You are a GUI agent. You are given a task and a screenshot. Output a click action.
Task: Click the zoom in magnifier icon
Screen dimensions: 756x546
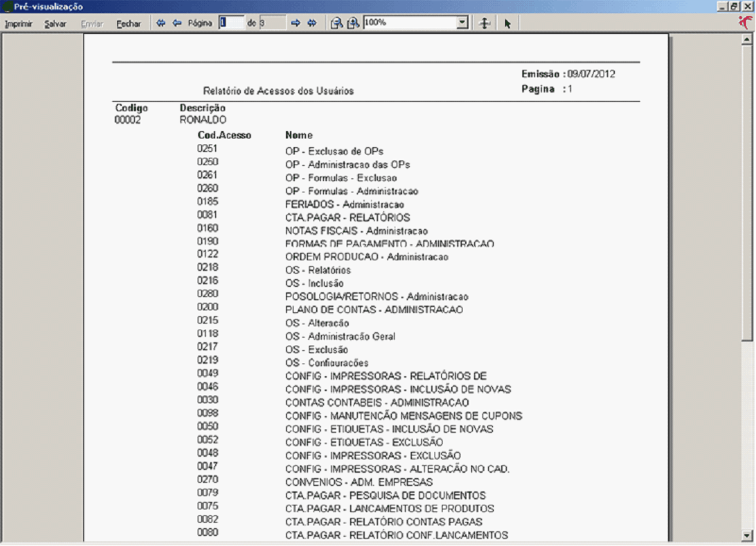pyautogui.click(x=353, y=23)
